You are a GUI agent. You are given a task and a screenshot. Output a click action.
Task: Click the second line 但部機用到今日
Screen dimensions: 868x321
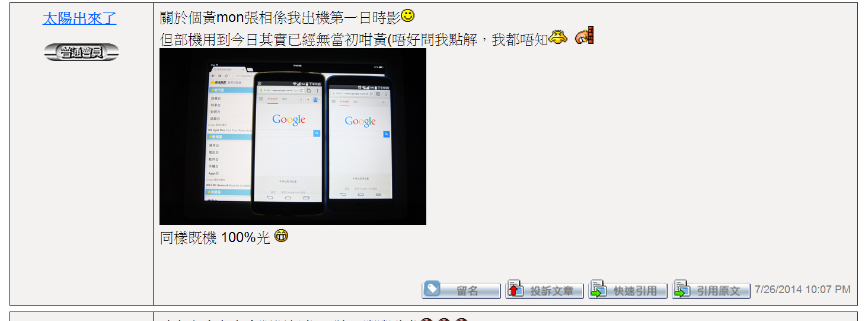354,40
